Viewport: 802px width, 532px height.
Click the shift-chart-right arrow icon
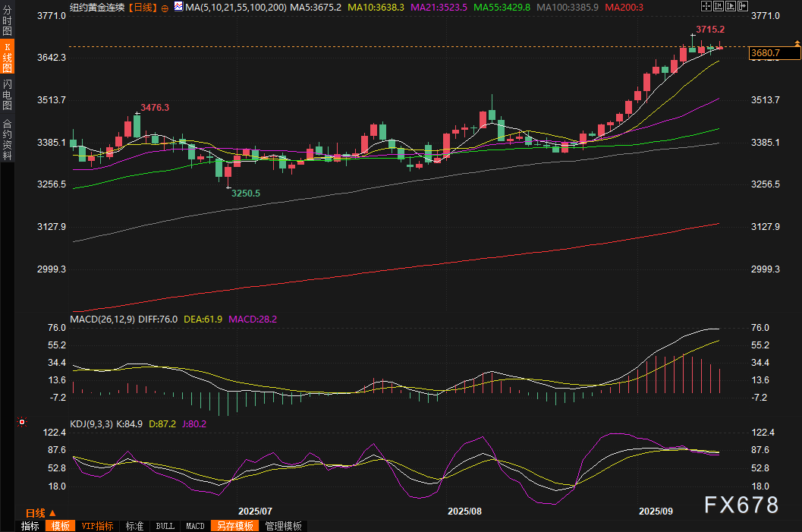click(x=743, y=6)
